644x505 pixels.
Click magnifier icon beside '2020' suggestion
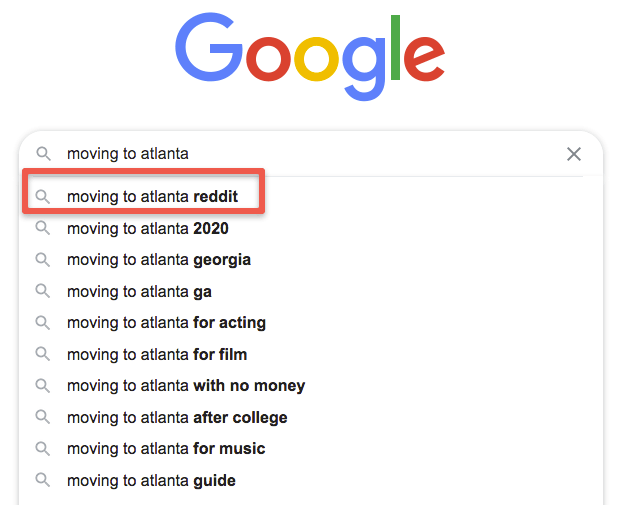pyautogui.click(x=43, y=228)
